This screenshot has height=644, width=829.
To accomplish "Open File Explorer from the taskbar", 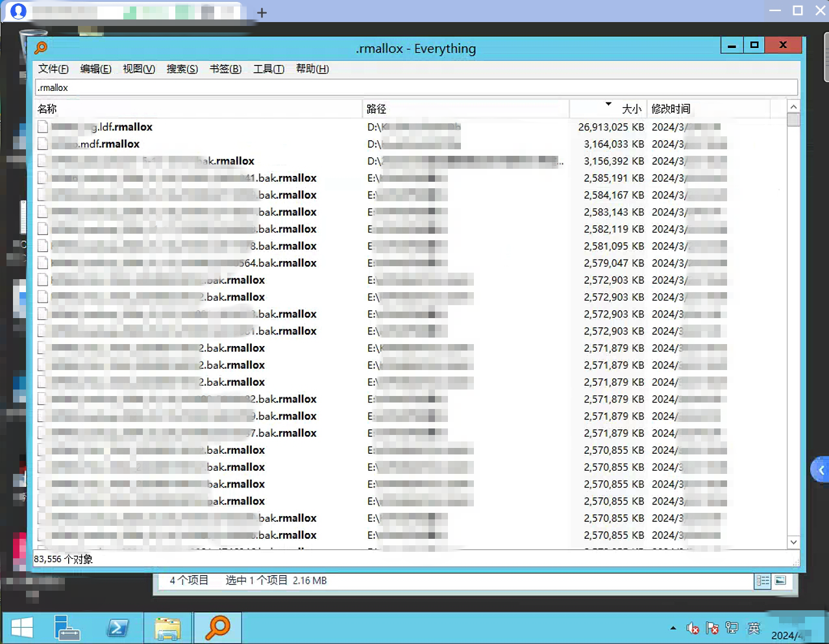I will click(168, 628).
